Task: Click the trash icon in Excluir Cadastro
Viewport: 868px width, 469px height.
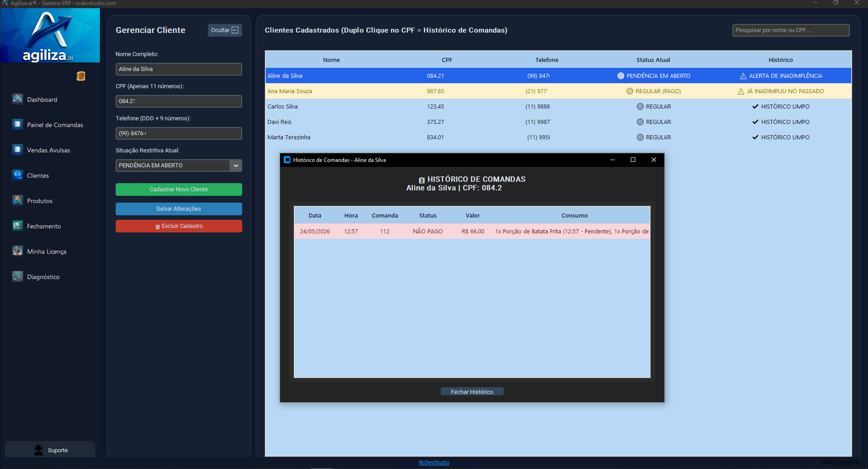Action: click(158, 227)
